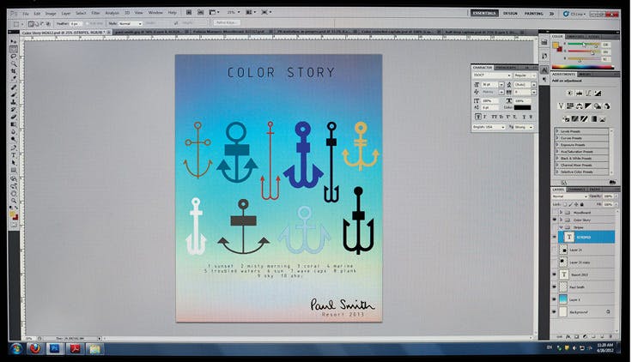This screenshot has height=362, width=644.
Task: Add an Exposure adjustment
Action: pyautogui.click(x=598, y=94)
